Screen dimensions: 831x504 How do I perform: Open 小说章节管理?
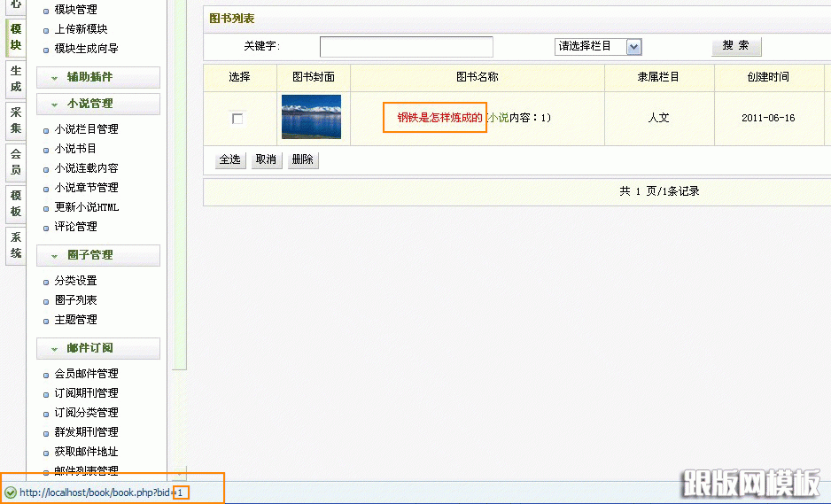pyautogui.click(x=86, y=188)
